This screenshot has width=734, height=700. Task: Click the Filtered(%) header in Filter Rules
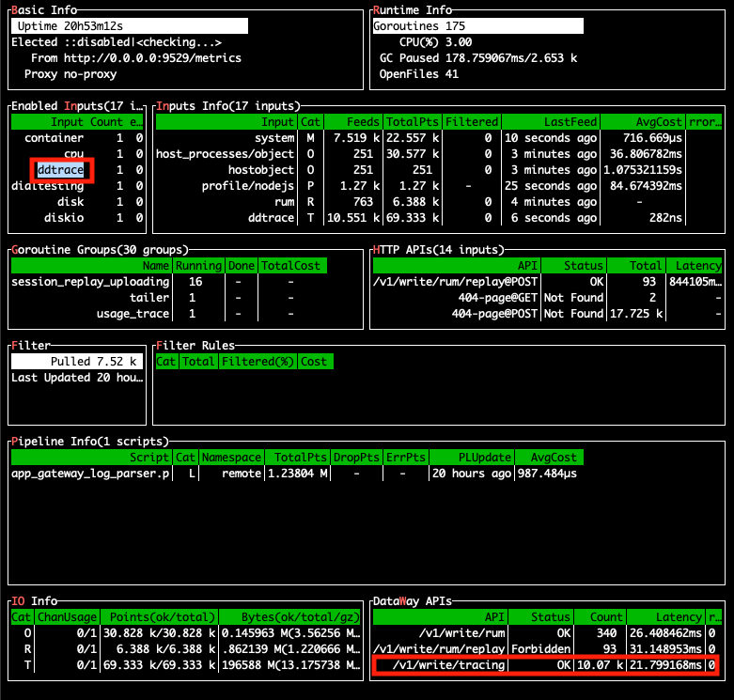coord(258,362)
